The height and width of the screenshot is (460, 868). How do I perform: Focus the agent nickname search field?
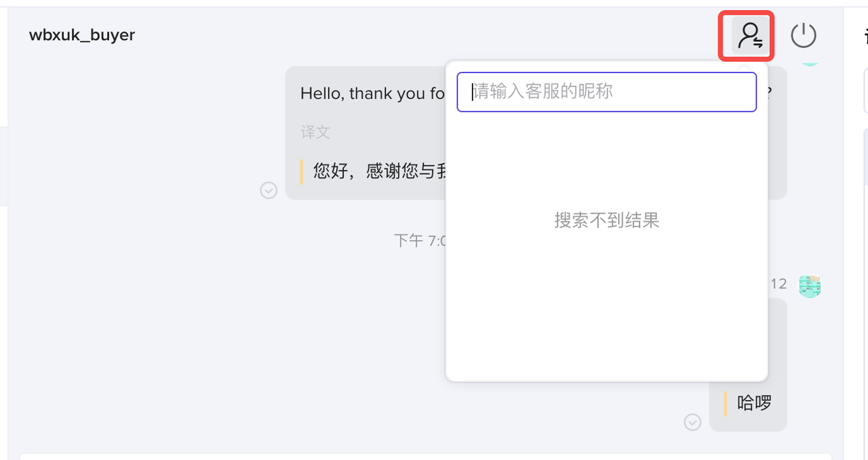point(606,91)
